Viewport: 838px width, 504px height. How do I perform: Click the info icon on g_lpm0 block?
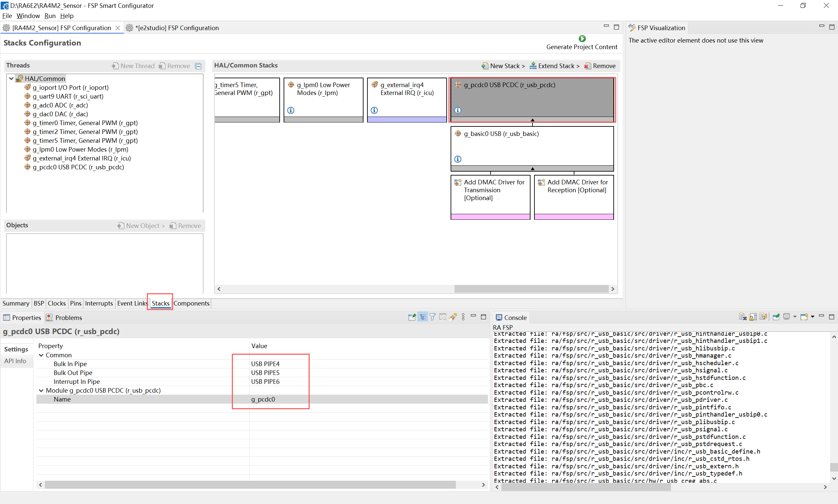[x=291, y=110]
